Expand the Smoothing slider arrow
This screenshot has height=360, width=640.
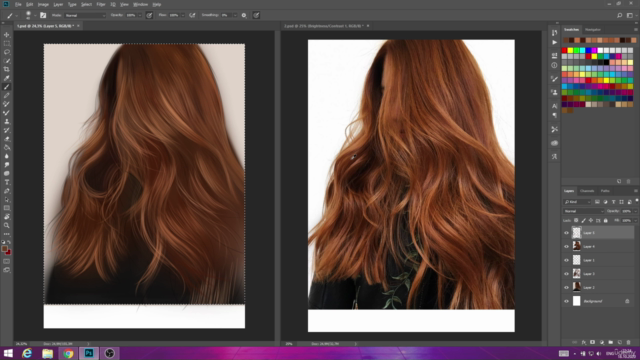tap(235, 15)
